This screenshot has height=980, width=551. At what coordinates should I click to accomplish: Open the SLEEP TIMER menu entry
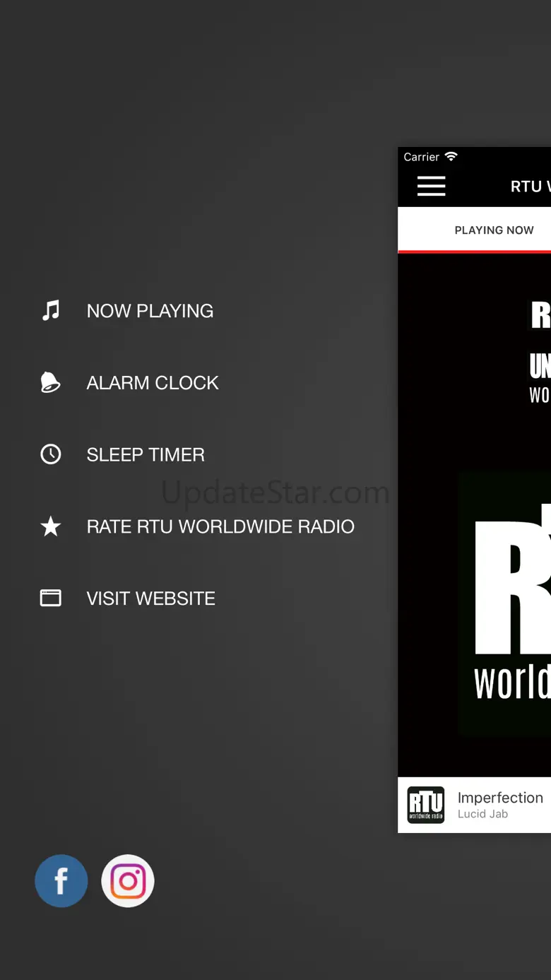pos(146,455)
